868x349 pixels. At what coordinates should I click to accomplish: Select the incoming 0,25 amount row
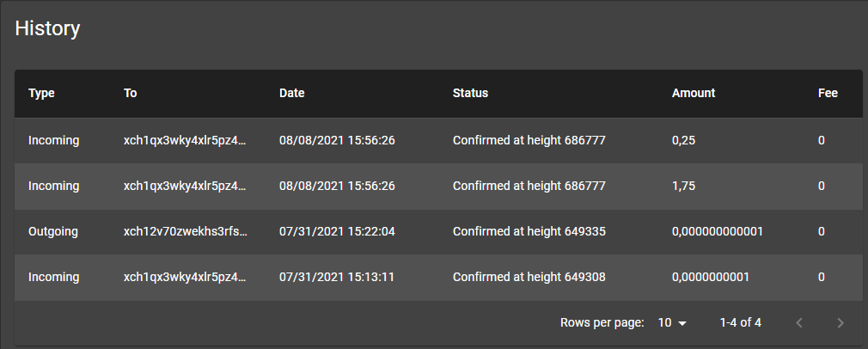pos(438,141)
